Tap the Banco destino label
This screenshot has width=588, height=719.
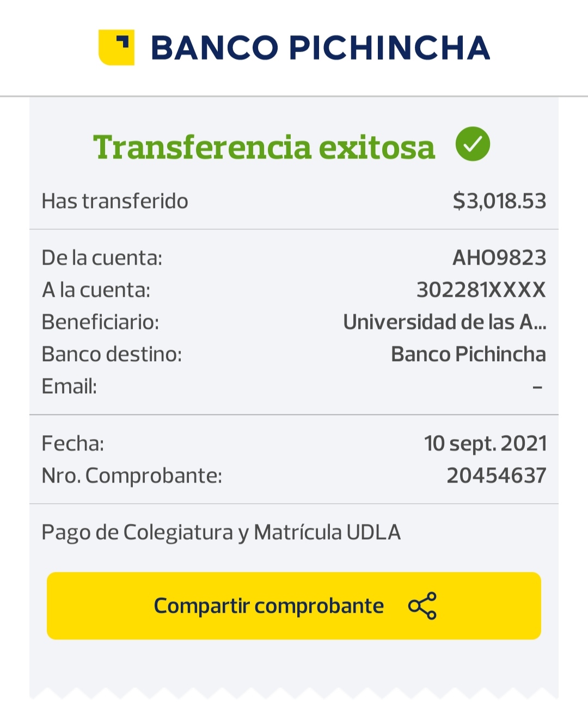point(112,354)
